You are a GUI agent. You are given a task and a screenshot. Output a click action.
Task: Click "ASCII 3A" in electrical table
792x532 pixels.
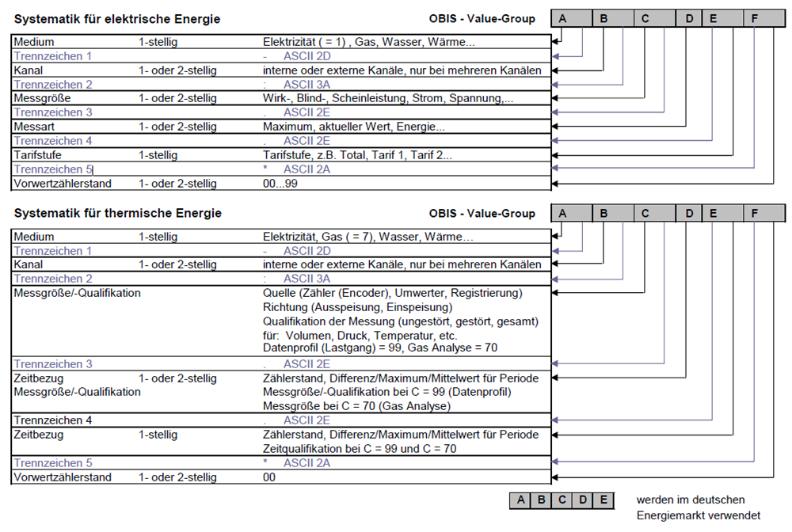click(307, 84)
